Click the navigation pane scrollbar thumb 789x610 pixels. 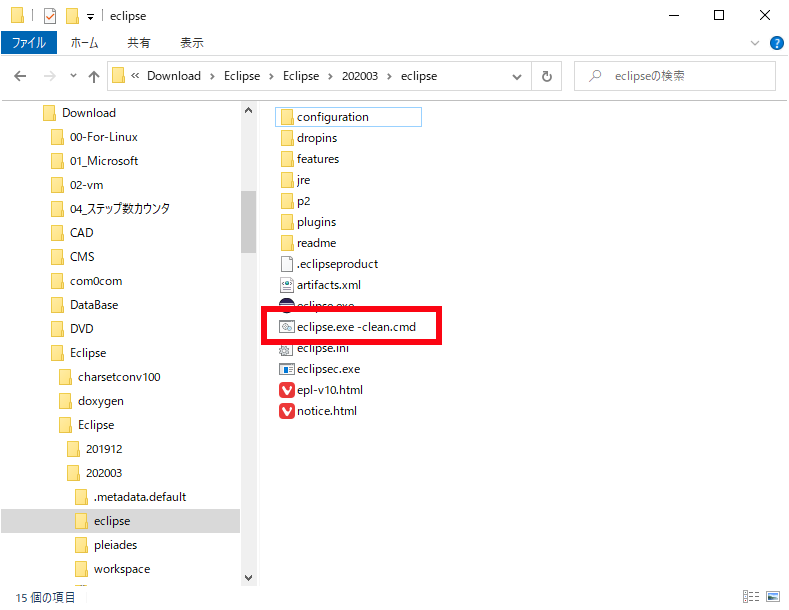click(248, 221)
